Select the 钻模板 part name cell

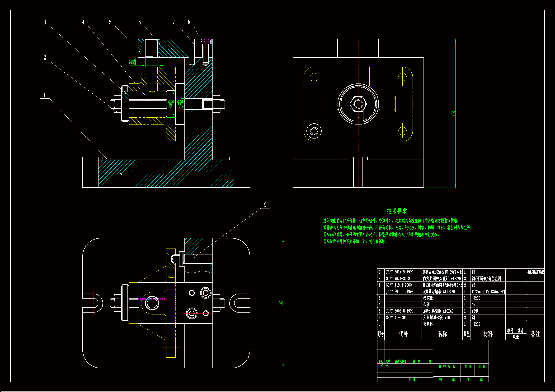pyautogui.click(x=428, y=298)
